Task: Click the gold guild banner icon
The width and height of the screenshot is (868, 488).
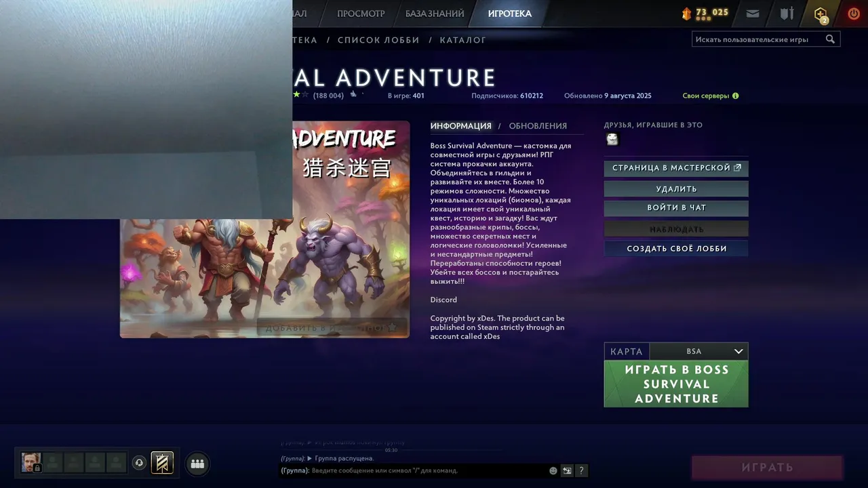Action: pyautogui.click(x=162, y=463)
